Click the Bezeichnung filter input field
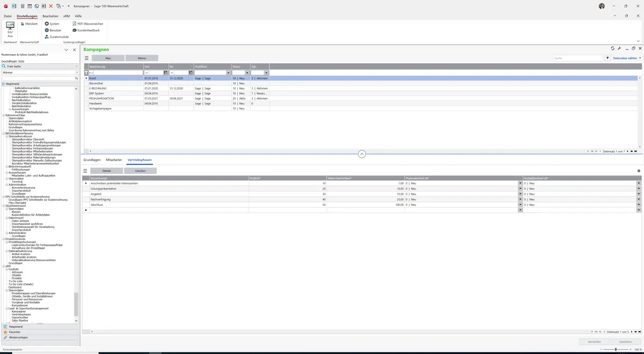This screenshot has height=354, width=644. (116, 72)
